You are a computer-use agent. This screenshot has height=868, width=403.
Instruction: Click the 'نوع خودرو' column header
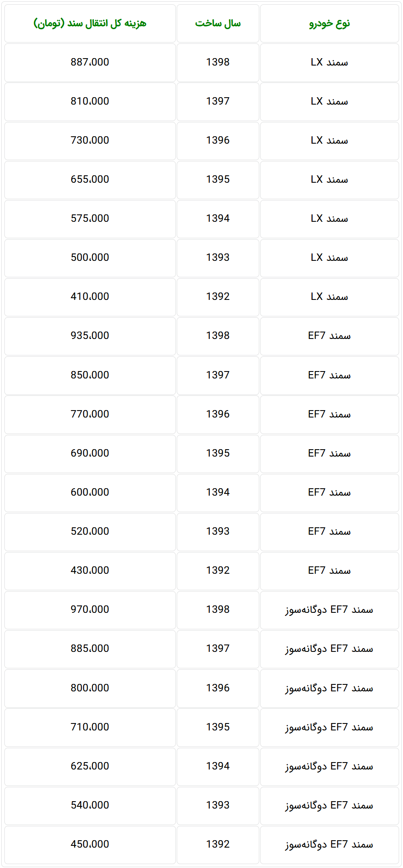[x=329, y=23]
